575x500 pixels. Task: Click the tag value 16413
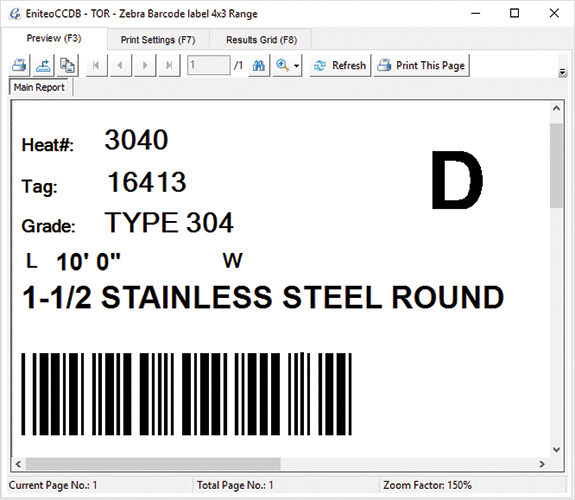click(147, 182)
